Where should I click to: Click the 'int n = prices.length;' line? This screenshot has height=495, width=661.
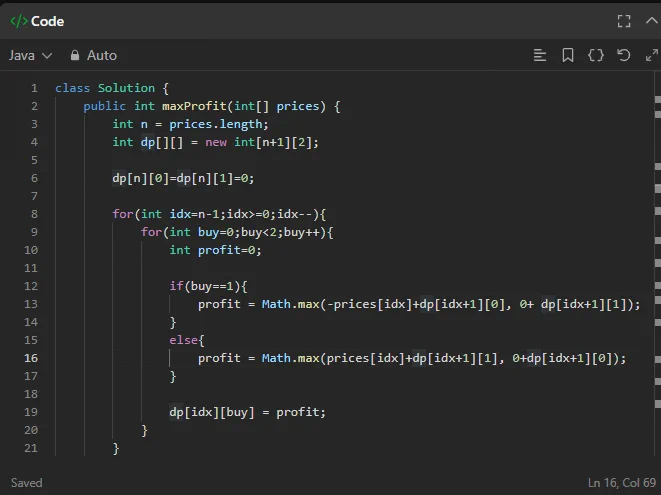click(x=190, y=124)
